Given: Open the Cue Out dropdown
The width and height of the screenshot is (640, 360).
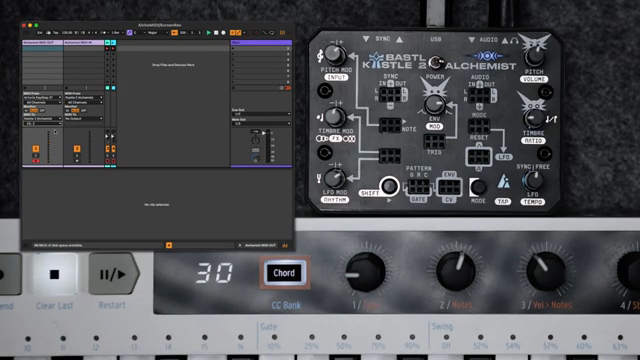Looking at the screenshot, I should click(x=261, y=114).
